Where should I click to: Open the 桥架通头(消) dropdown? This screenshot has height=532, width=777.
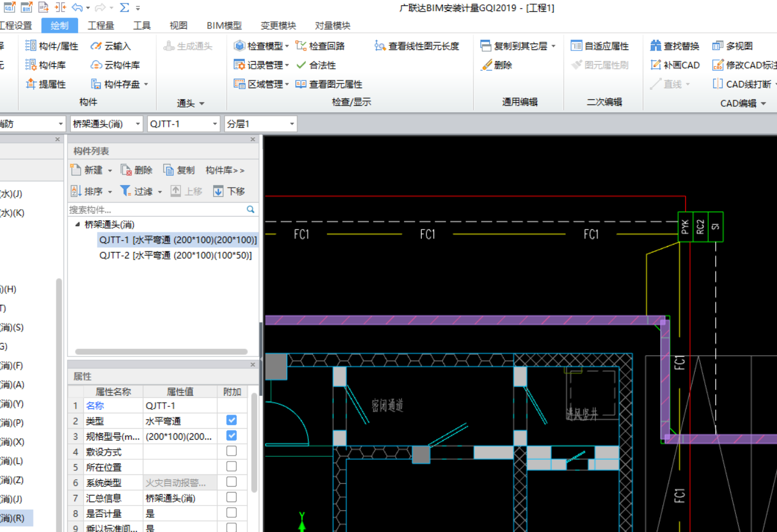click(138, 124)
